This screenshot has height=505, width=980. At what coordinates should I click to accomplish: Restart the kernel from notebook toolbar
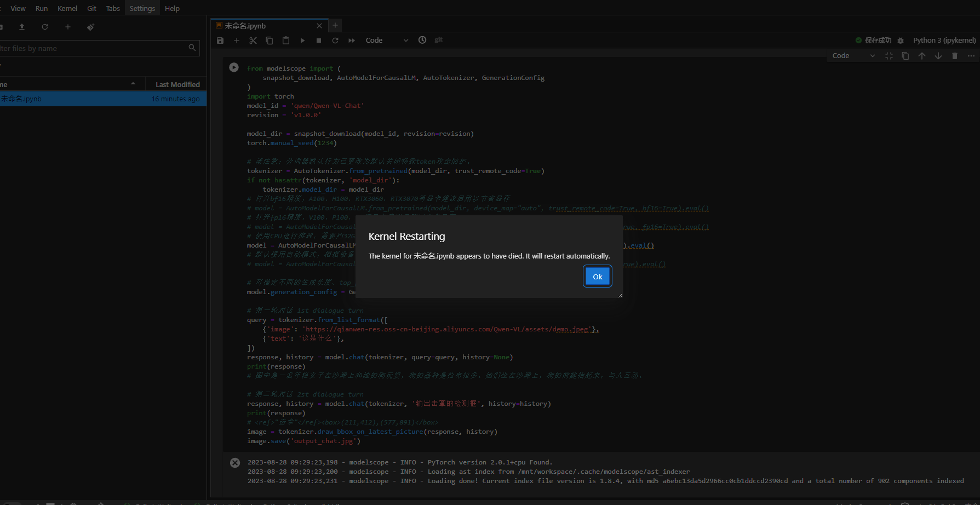tap(335, 41)
